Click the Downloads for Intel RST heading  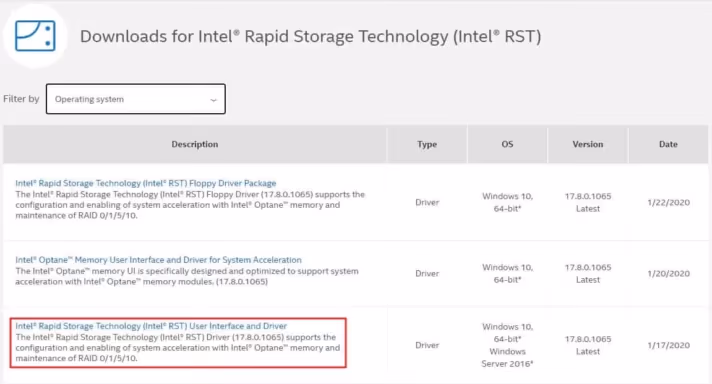(x=311, y=36)
